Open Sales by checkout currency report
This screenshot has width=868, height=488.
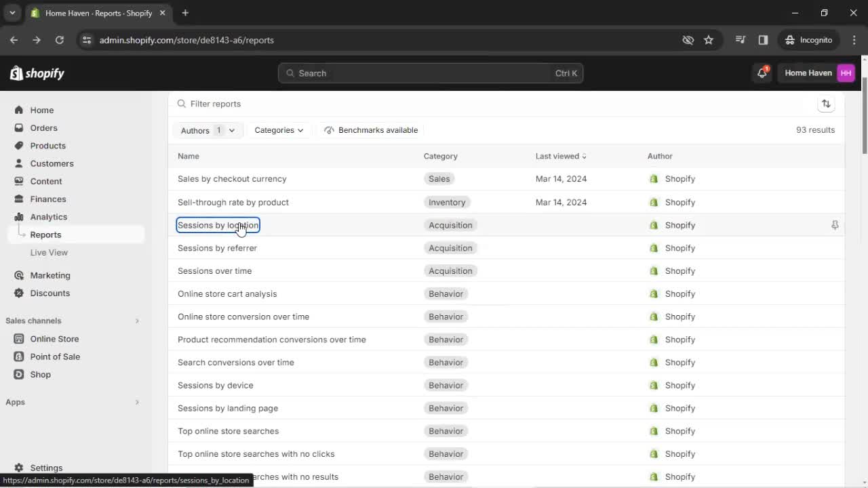(x=232, y=179)
